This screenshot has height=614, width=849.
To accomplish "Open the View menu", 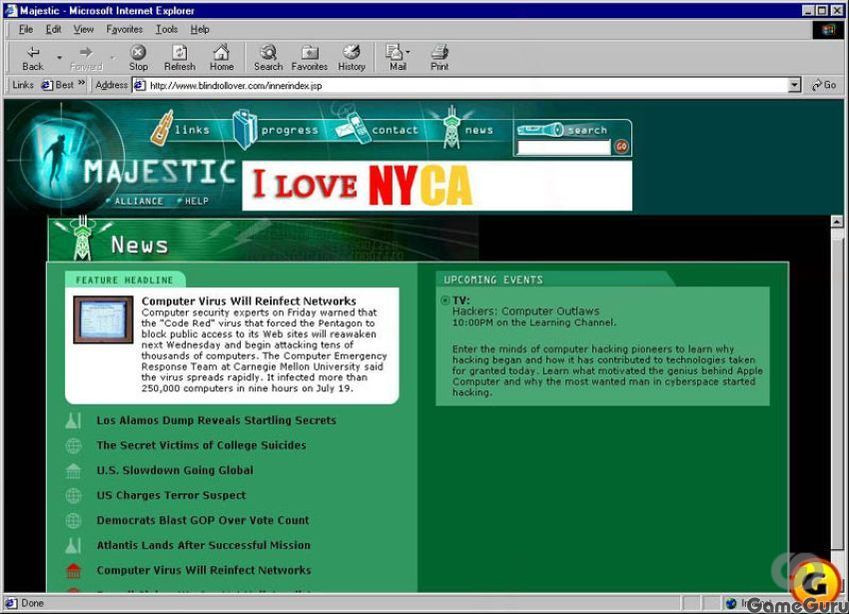I will pyautogui.click(x=83, y=29).
